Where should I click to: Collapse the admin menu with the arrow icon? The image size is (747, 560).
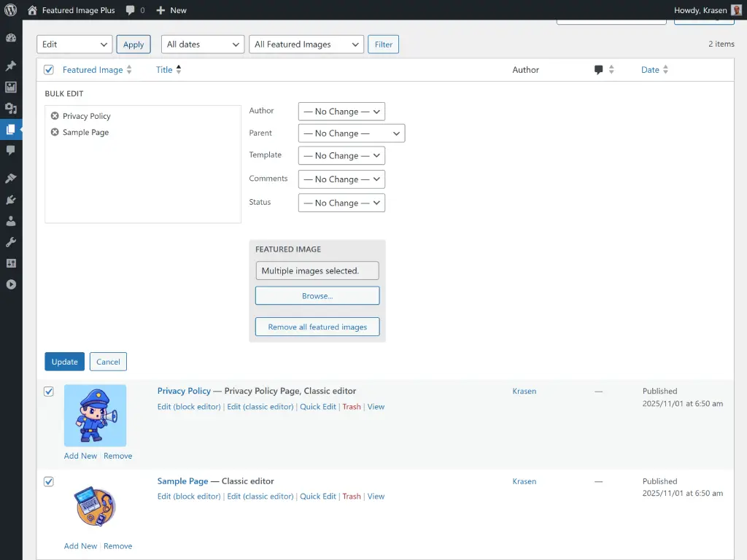[11, 284]
